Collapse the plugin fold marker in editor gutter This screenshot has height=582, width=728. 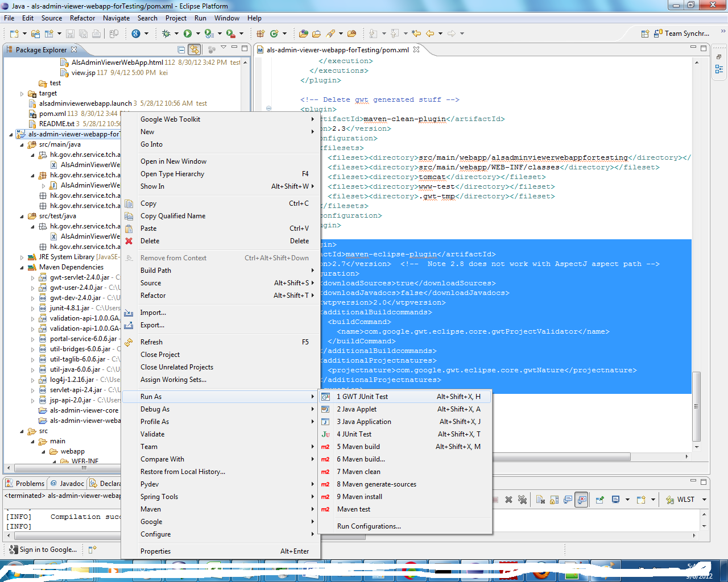268,108
